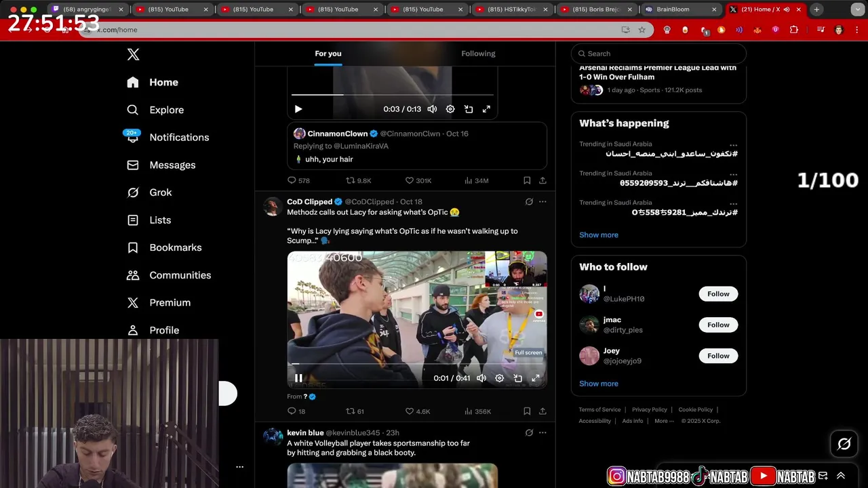868x488 pixels.
Task: Mute the top video volume icon
Action: pyautogui.click(x=432, y=109)
